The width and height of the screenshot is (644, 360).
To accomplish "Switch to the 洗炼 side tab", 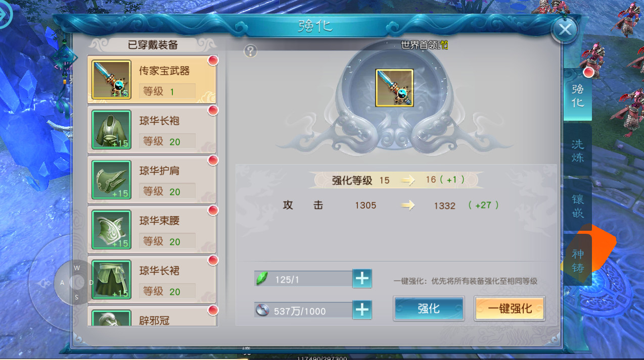I will [x=578, y=150].
